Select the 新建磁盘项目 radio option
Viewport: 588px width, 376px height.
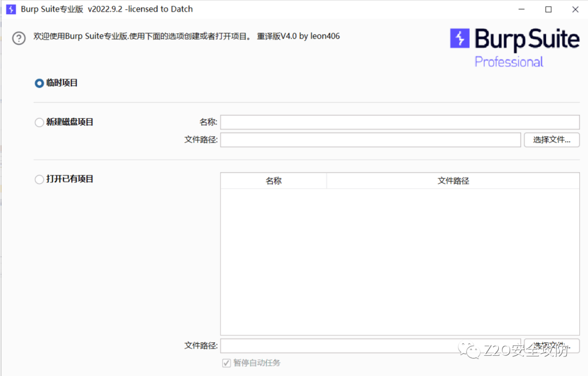[39, 122]
